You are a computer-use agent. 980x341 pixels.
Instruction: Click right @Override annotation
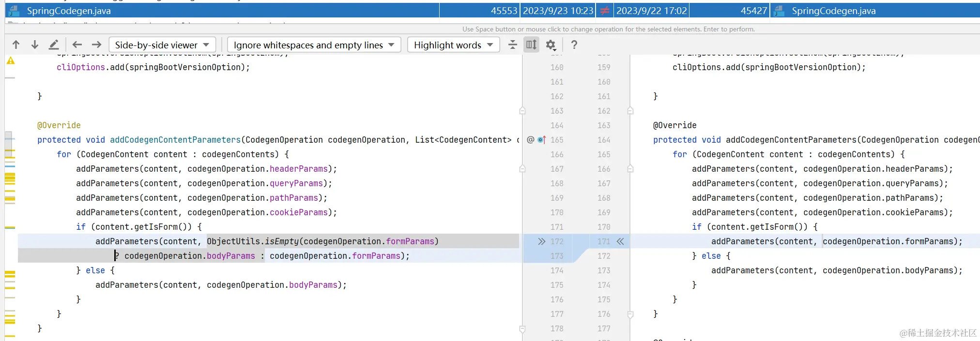pos(675,125)
